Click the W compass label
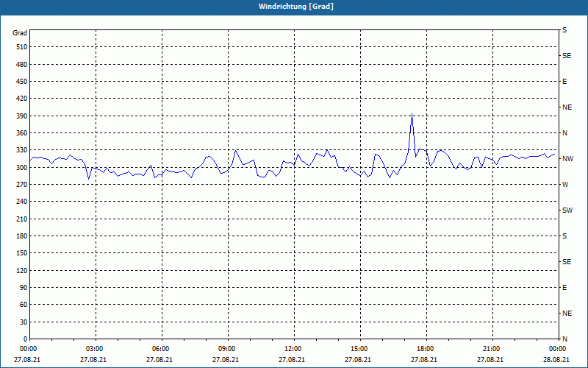588x368 pixels. (565, 185)
